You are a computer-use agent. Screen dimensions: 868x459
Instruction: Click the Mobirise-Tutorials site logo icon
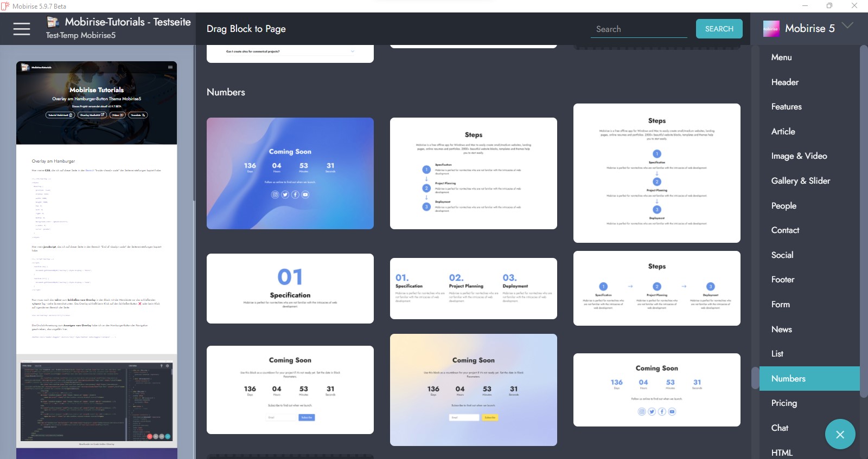(x=53, y=22)
